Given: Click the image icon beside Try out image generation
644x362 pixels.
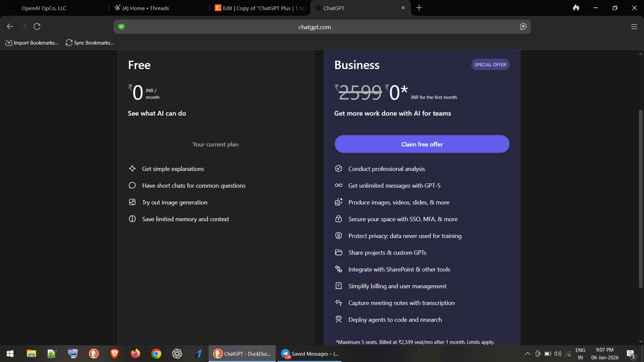Looking at the screenshot, I should pos(132,202).
